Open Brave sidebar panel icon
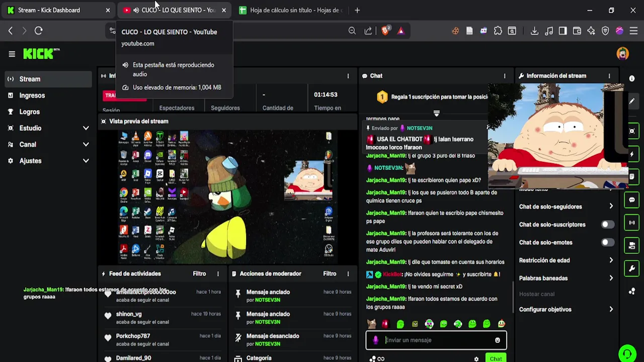 click(x=563, y=31)
